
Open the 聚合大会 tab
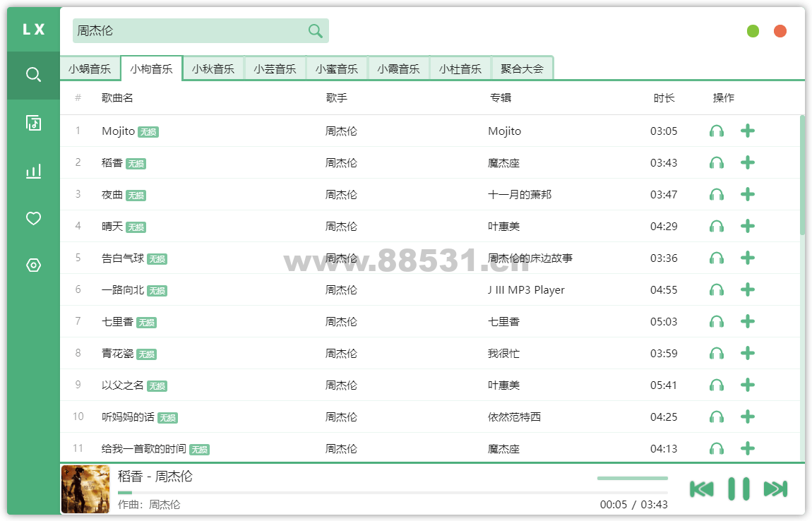tap(522, 68)
